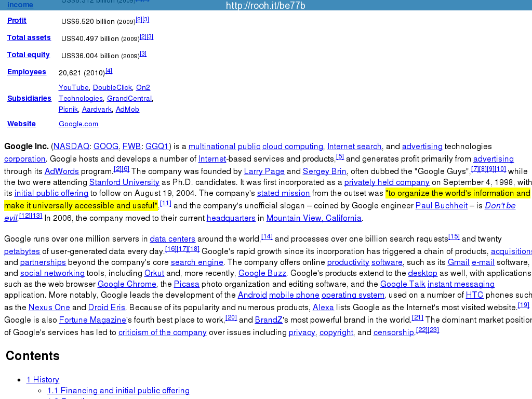Go to 1.1 Financing and initial public offering

point(118,391)
